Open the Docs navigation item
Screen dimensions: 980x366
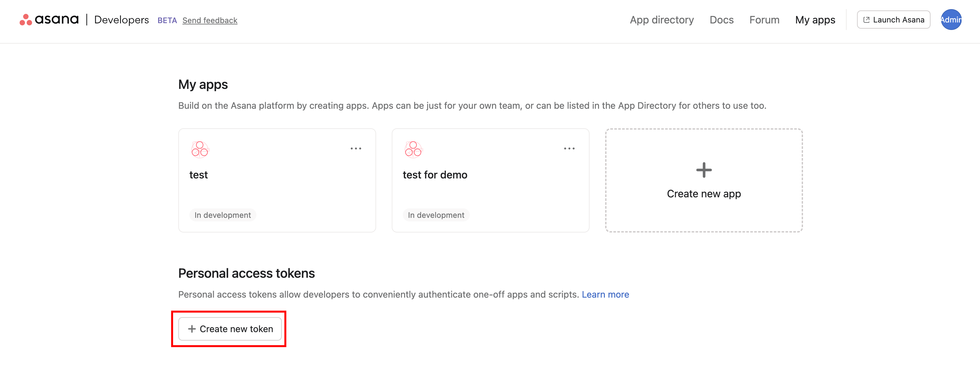pos(721,20)
